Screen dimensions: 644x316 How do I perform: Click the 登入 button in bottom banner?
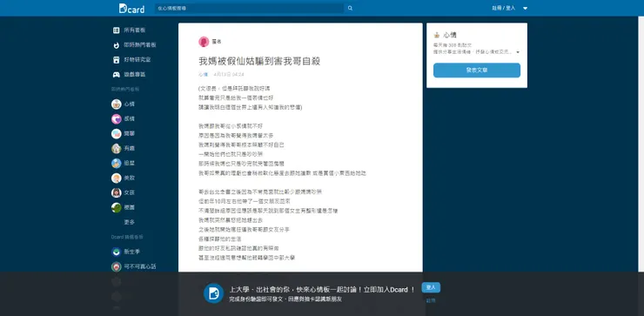(431, 287)
